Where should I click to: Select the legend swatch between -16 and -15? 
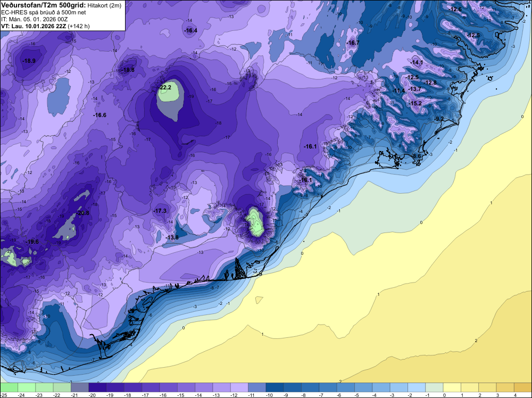168,387
